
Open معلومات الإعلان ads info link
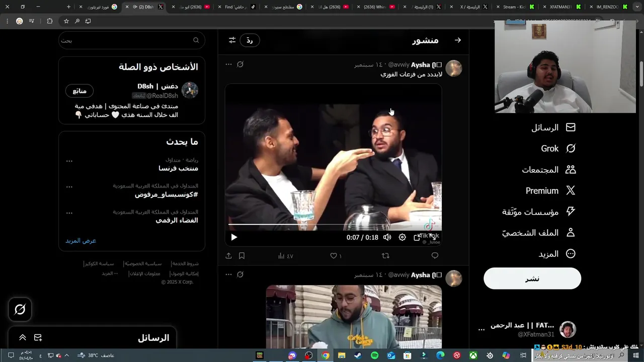(x=144, y=274)
